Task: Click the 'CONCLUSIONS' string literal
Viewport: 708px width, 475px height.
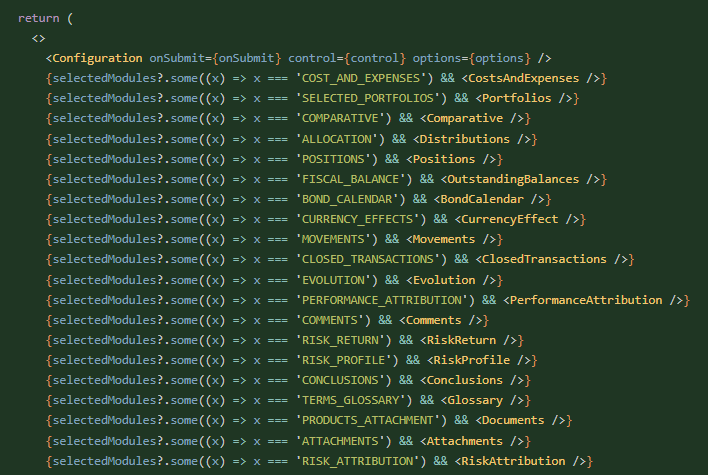Action: (340, 380)
